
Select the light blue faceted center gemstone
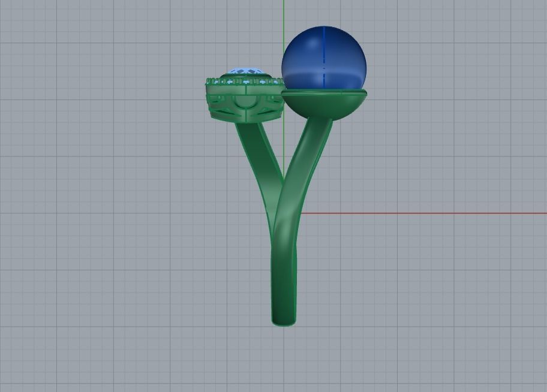(246, 71)
